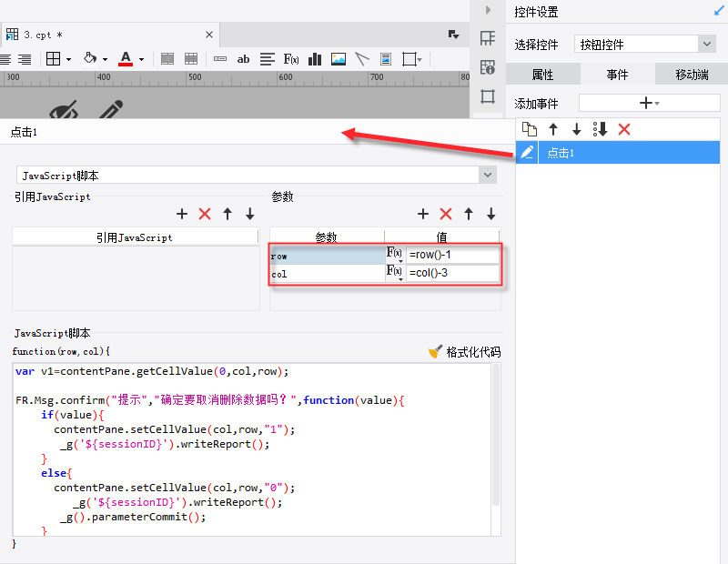The image size is (728, 564).
Task: Expand the border style dropdown arrow
Action: pos(69,59)
